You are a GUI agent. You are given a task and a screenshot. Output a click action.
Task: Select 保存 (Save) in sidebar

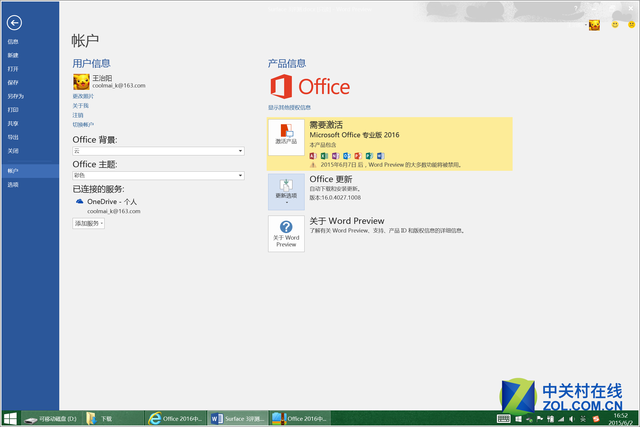tap(13, 82)
